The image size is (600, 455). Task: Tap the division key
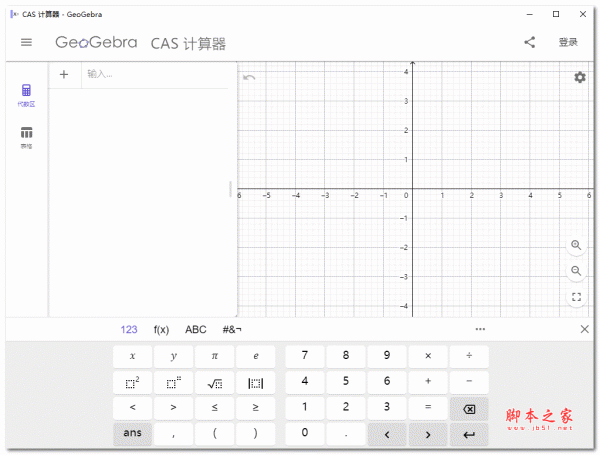[469, 356]
